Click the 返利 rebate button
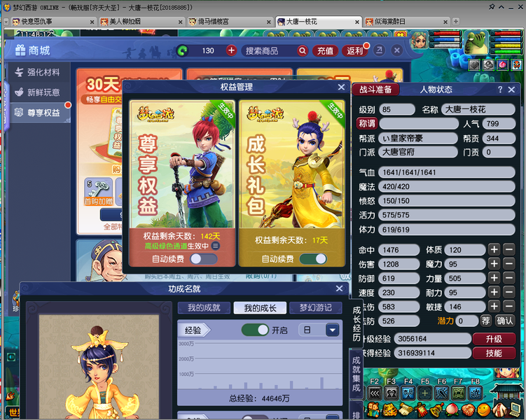Screen dimensions: 526x420 click(x=354, y=50)
